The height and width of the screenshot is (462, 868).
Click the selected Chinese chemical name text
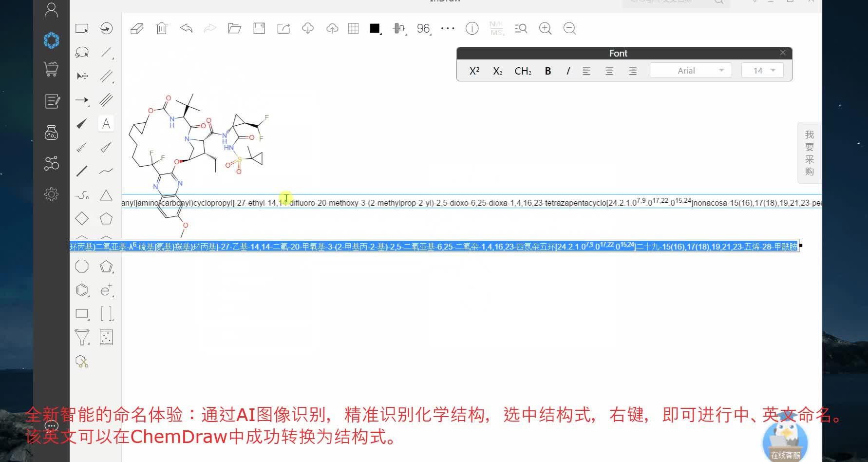click(434, 246)
